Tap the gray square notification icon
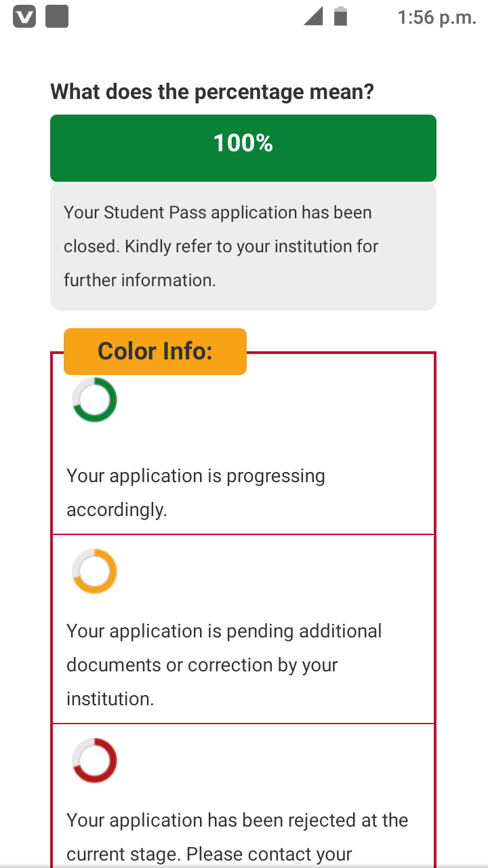This screenshot has width=488, height=868. 57,17
